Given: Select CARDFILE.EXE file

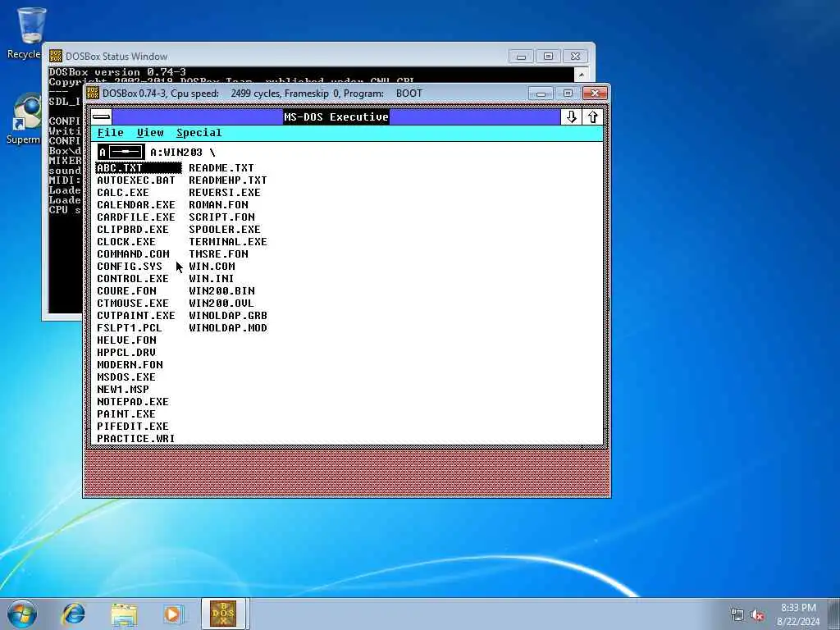Looking at the screenshot, I should pyautogui.click(x=136, y=217).
